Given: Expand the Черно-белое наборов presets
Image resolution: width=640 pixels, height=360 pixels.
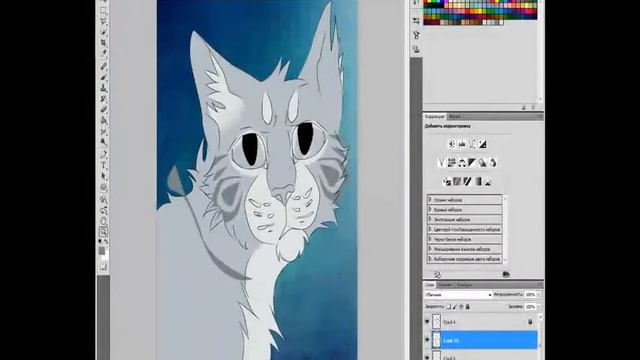Looking at the screenshot, I should tap(430, 239).
